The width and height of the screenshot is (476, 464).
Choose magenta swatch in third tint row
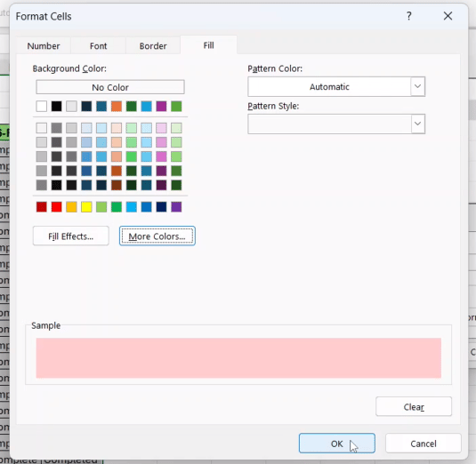pyautogui.click(x=161, y=156)
